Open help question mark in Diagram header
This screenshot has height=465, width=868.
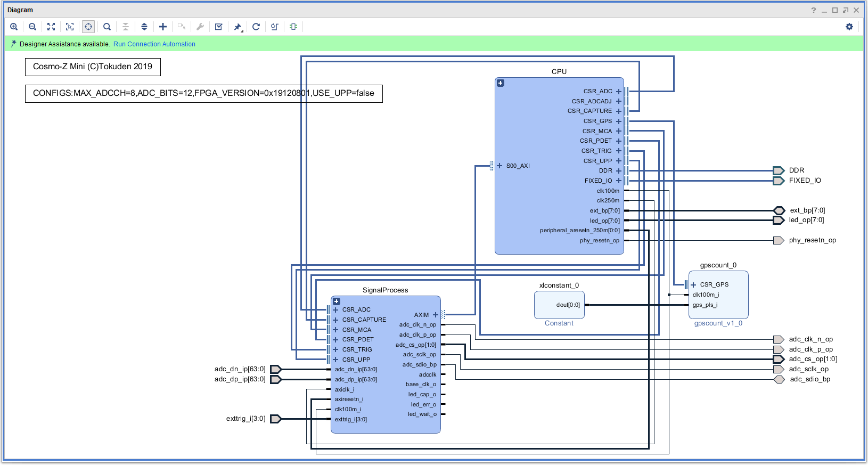tap(813, 10)
